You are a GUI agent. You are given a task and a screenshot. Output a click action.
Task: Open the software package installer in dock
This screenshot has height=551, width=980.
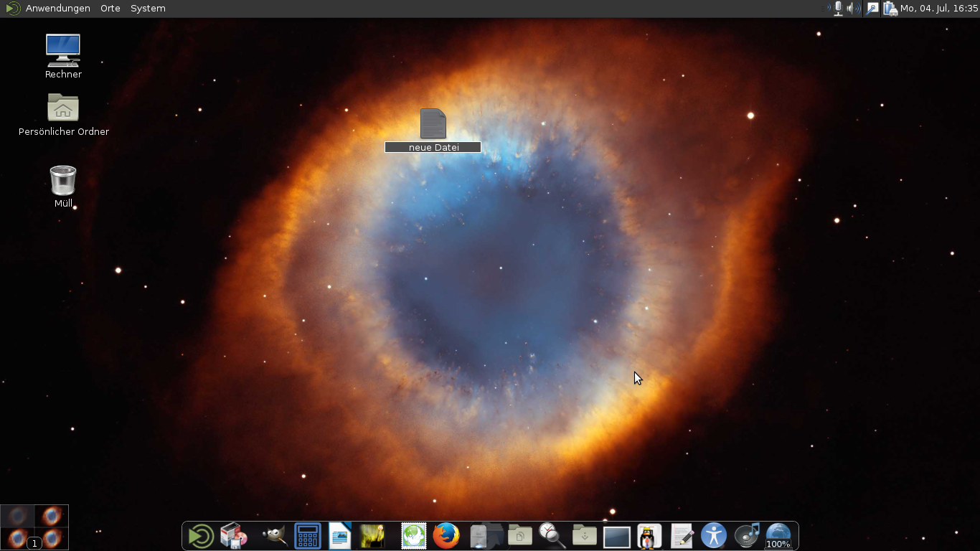(233, 536)
